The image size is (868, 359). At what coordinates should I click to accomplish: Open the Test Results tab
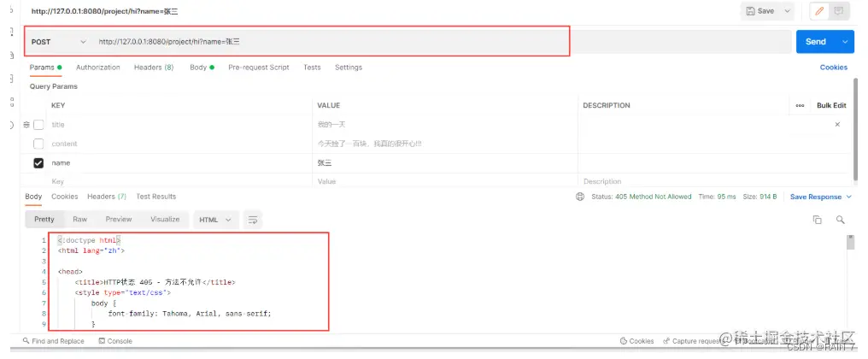pos(156,197)
